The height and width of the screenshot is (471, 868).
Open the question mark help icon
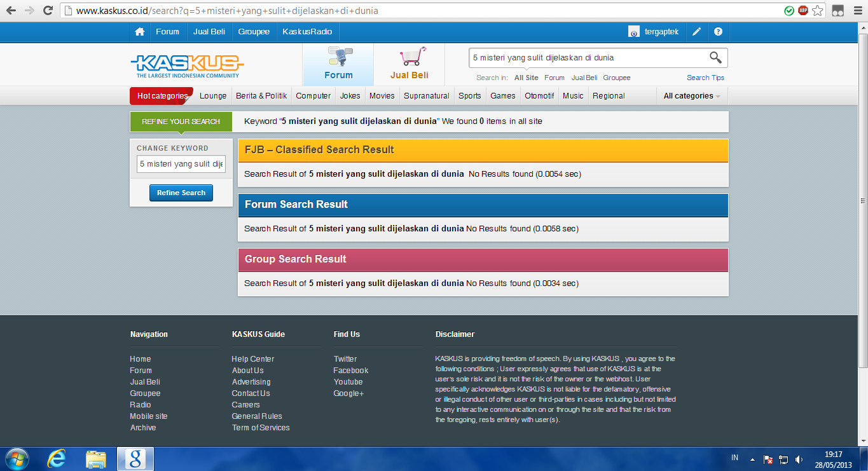pyautogui.click(x=718, y=32)
